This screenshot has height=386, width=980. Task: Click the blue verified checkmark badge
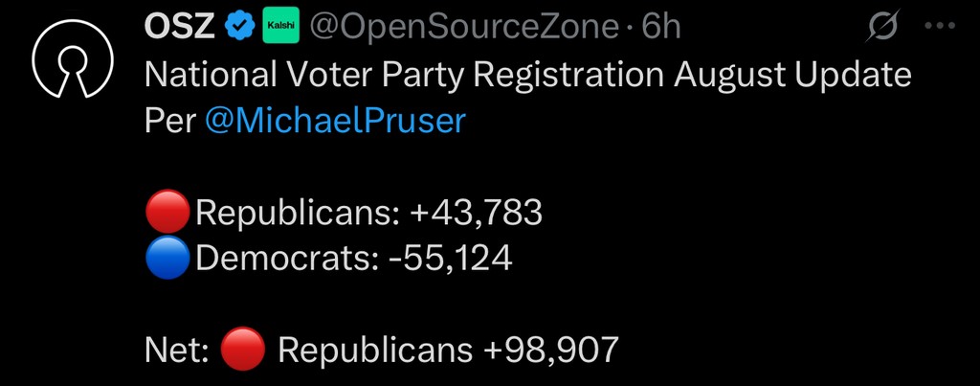tap(238, 29)
